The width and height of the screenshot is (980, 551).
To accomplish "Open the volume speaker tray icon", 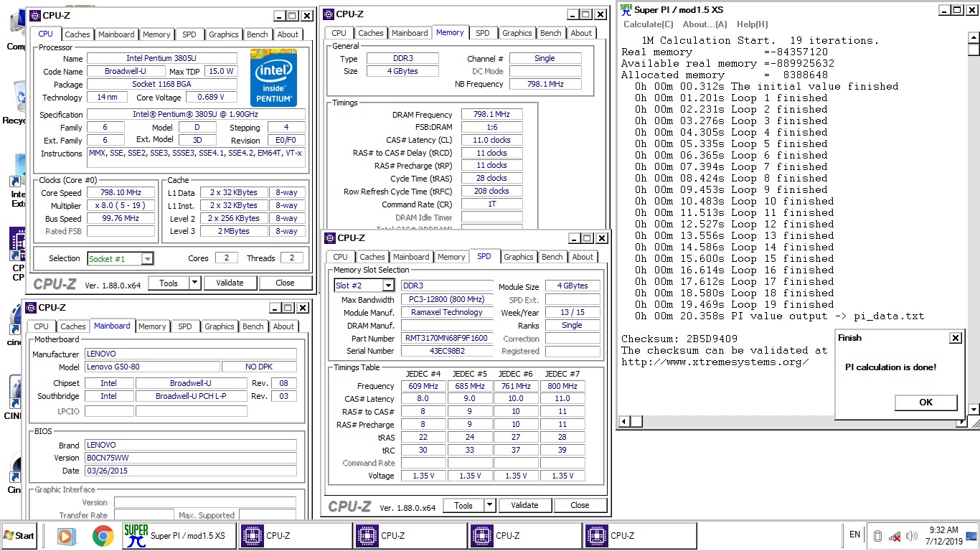I will click(x=912, y=536).
